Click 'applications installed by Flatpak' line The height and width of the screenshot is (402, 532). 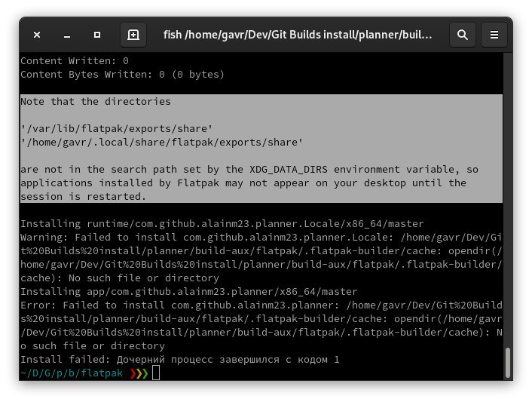click(x=243, y=183)
